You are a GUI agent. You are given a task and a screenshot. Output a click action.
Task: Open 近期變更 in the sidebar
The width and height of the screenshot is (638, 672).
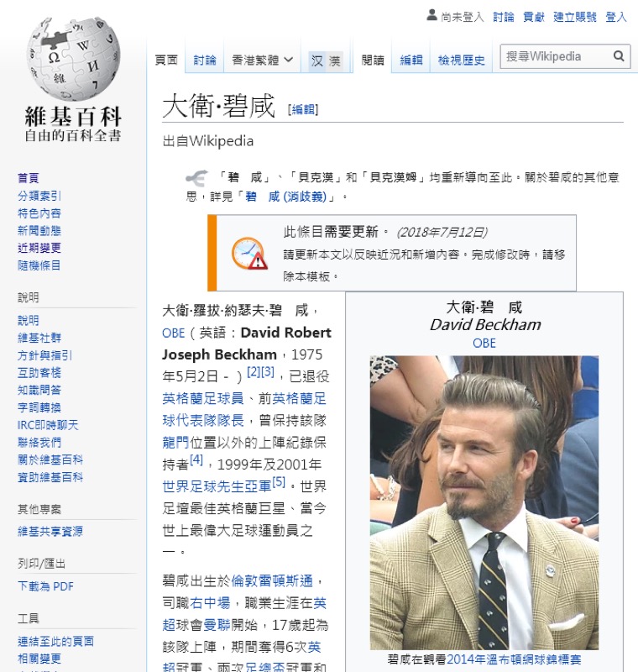pyautogui.click(x=39, y=248)
